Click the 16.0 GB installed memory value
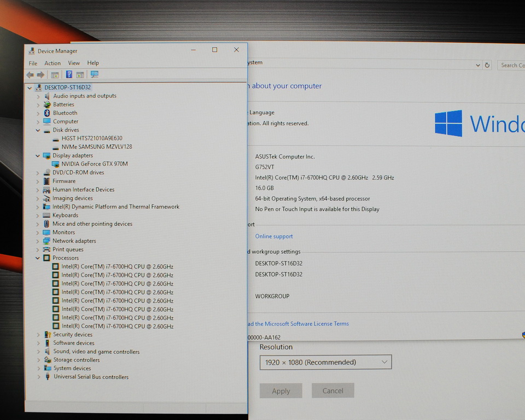The height and width of the screenshot is (420, 525). coord(265,188)
